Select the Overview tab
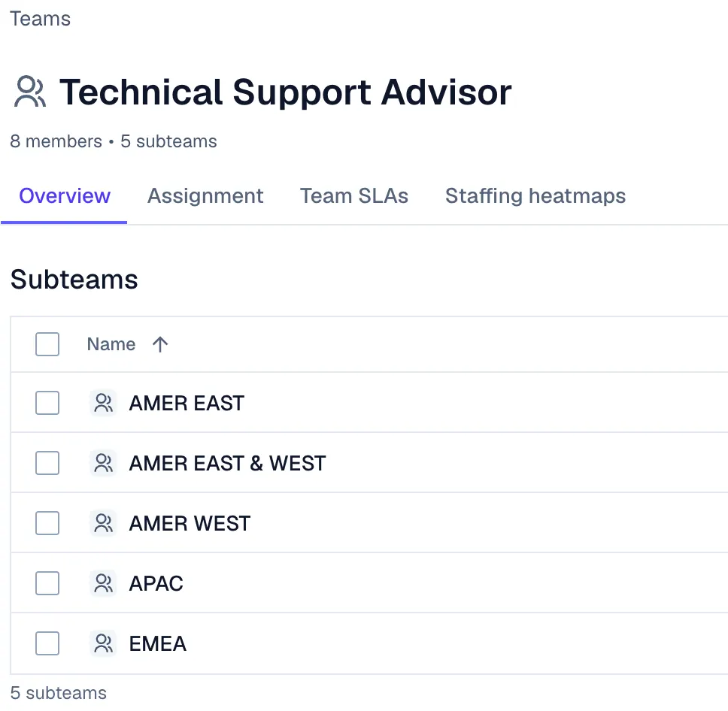Image resolution: width=728 pixels, height=711 pixels. click(x=65, y=196)
